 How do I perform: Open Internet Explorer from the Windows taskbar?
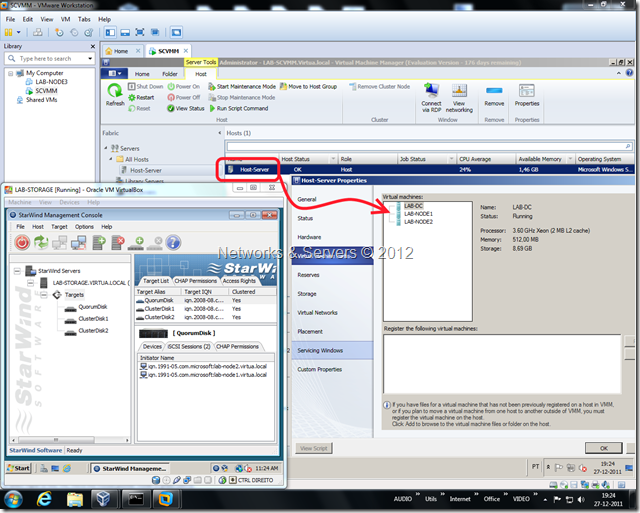[44, 499]
